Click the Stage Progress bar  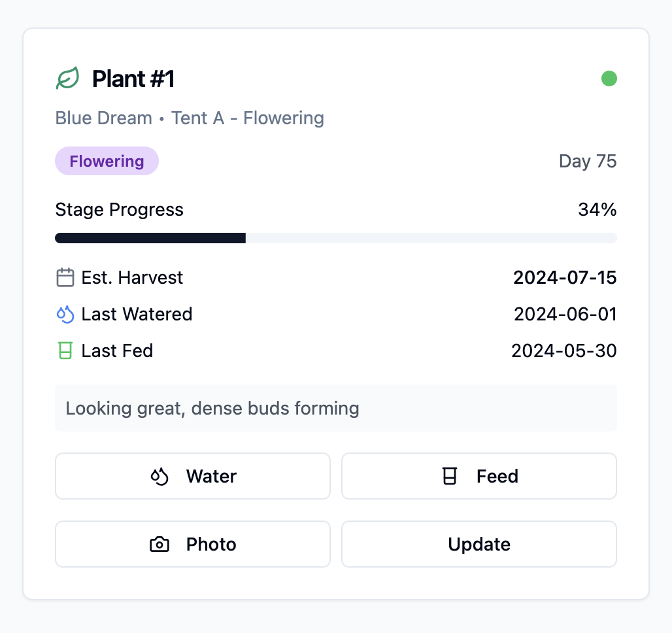336,238
